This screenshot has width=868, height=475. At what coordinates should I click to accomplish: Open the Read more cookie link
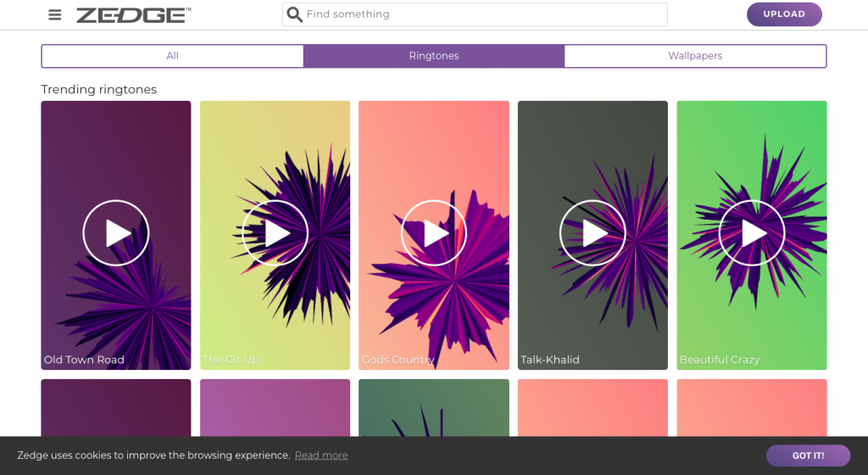coord(321,455)
